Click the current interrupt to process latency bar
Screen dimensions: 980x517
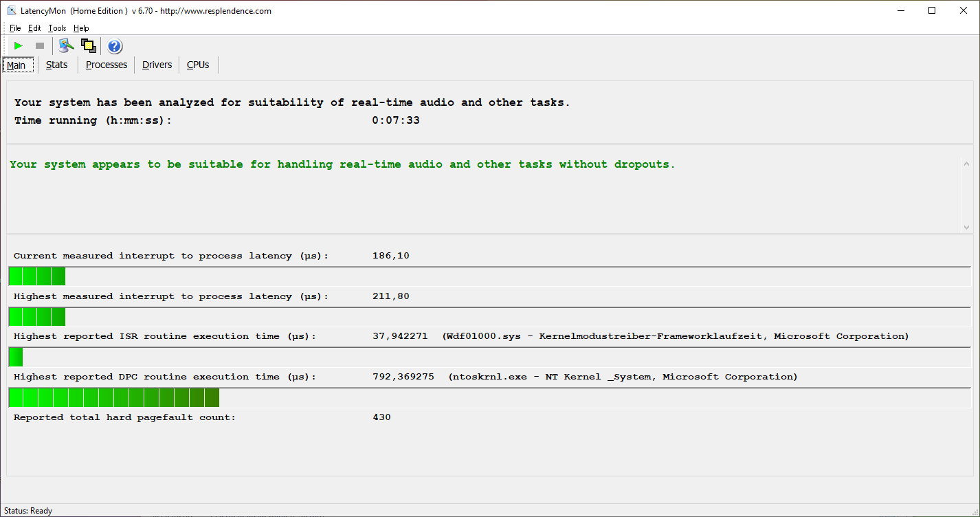point(489,276)
